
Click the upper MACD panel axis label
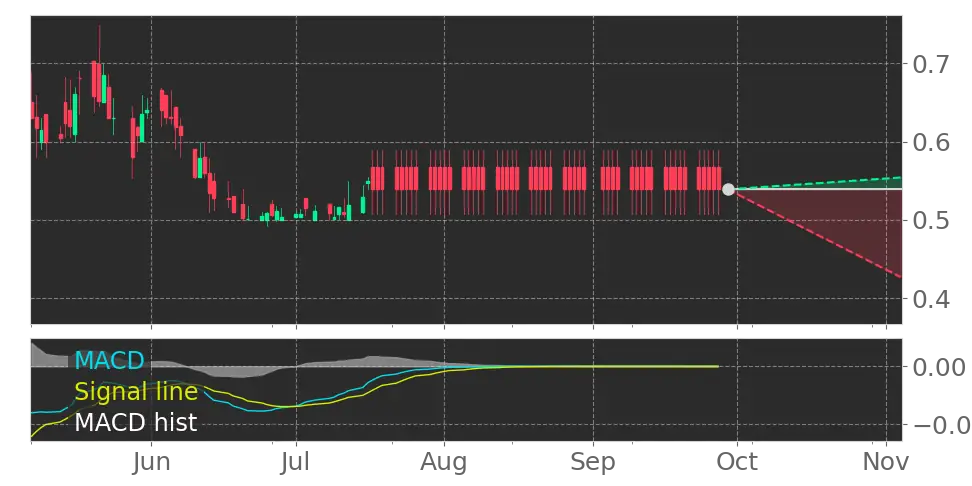(x=936, y=363)
